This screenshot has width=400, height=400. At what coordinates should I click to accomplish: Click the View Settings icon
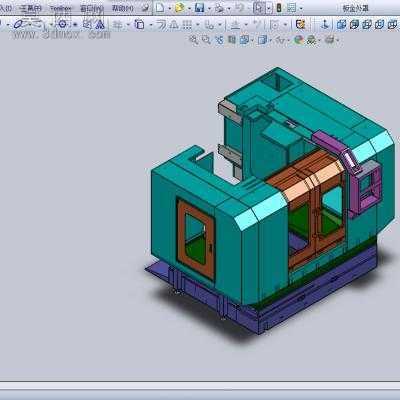[x=330, y=40]
